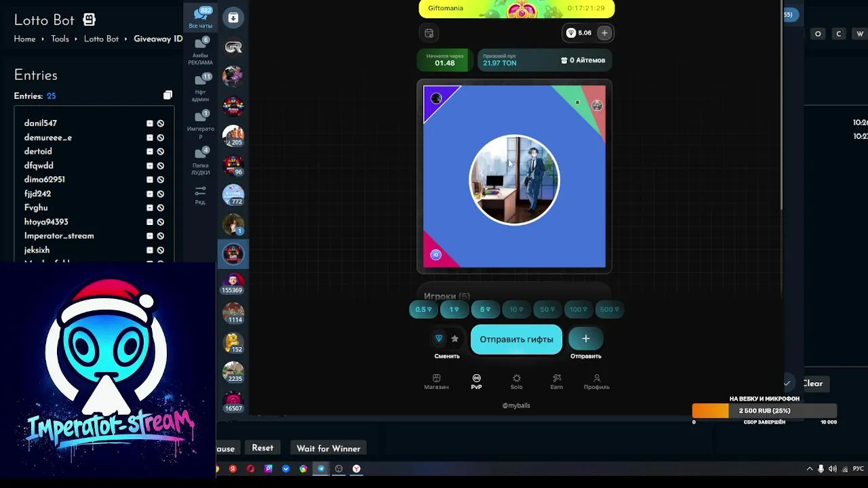The width and height of the screenshot is (868, 488).
Task: Open the archived chats icon
Action: click(x=233, y=18)
